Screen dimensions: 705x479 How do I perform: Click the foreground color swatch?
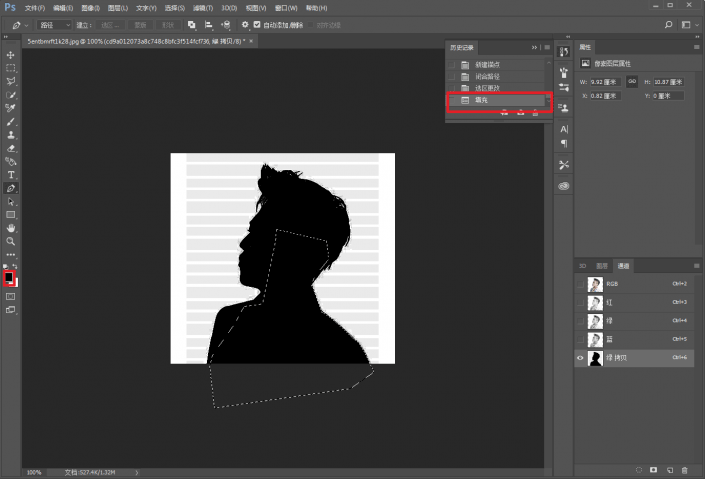tap(9, 277)
